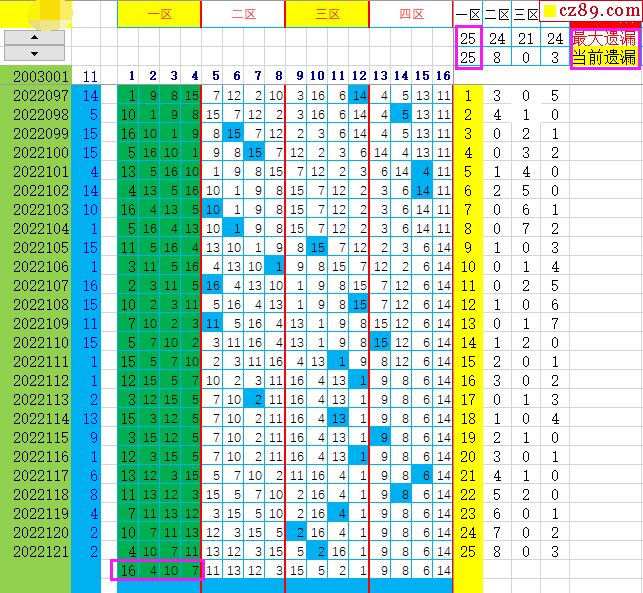Screen dimensions: 643x593
Task: Click the pink-outlined 16 4 10 7 box
Action: point(160,570)
